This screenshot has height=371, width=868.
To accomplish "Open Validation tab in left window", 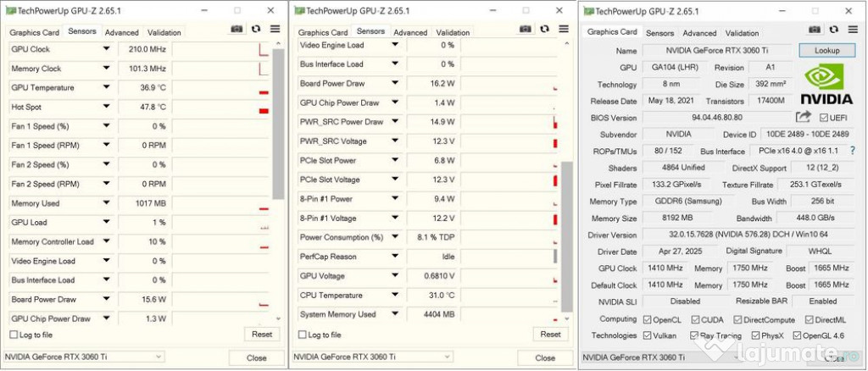I will (164, 32).
